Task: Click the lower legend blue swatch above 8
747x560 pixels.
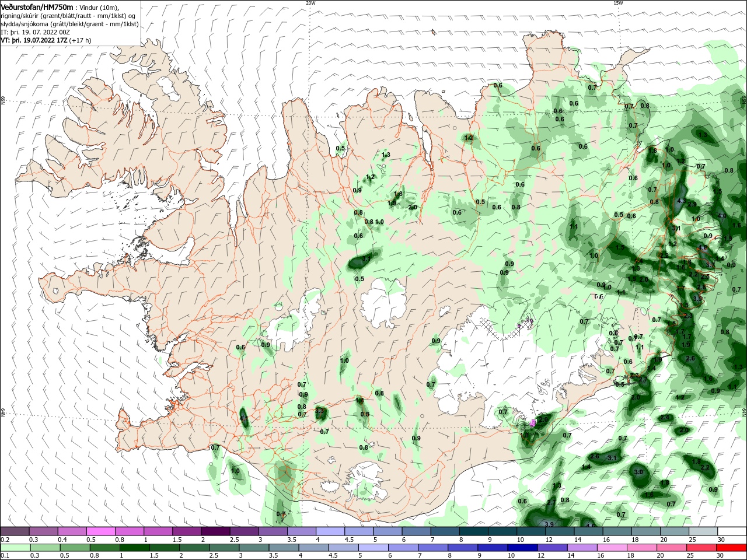Action: (x=463, y=548)
